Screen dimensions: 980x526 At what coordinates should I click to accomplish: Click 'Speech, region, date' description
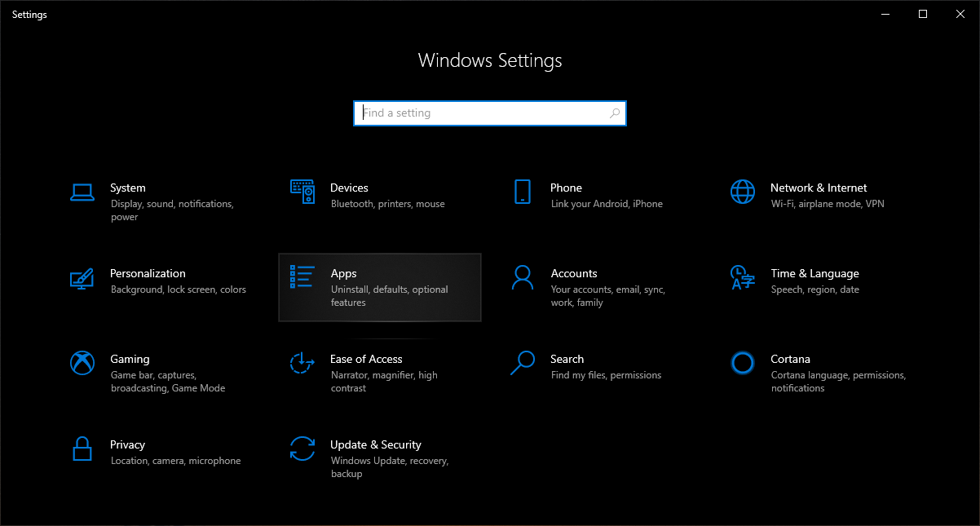coord(815,290)
